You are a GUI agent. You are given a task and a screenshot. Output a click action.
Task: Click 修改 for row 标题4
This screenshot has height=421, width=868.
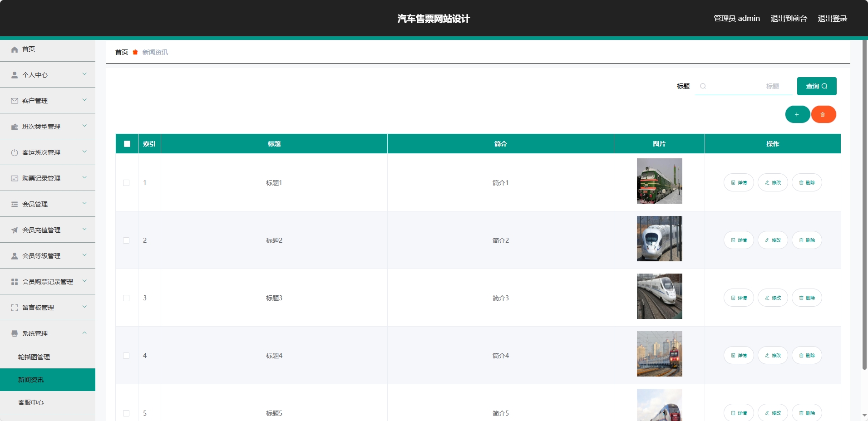(773, 355)
